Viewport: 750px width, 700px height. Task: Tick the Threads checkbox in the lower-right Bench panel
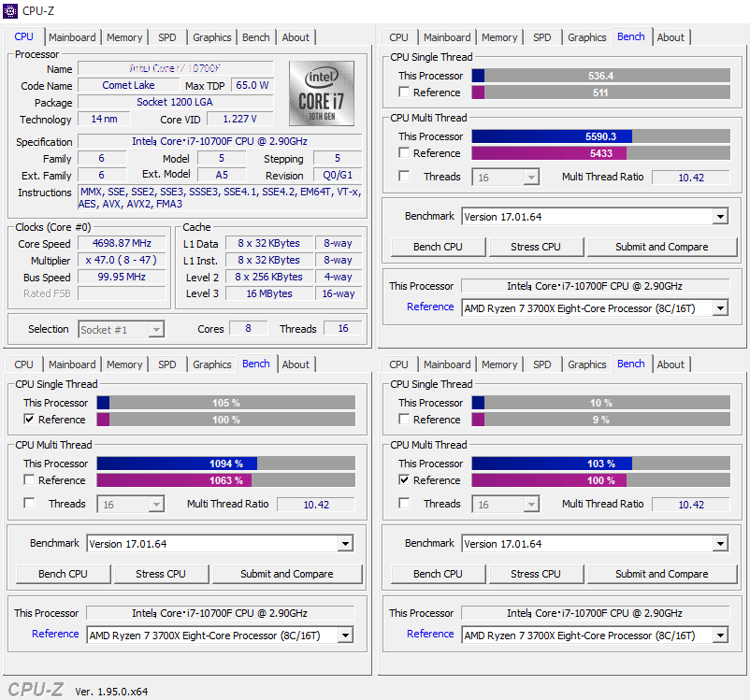(404, 503)
